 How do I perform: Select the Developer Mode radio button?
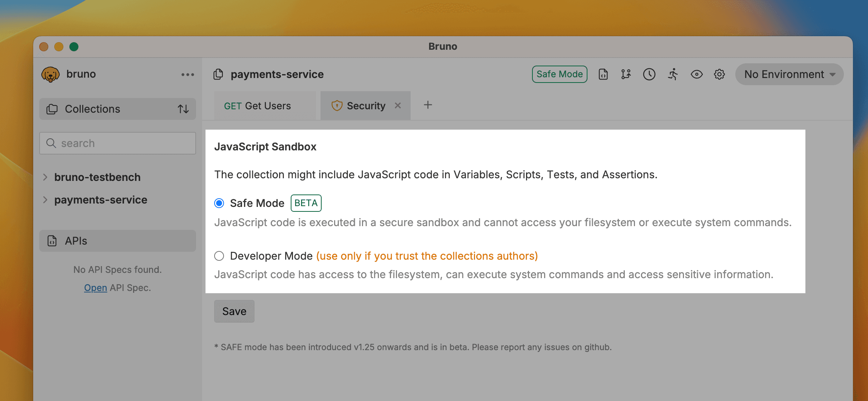click(x=219, y=256)
